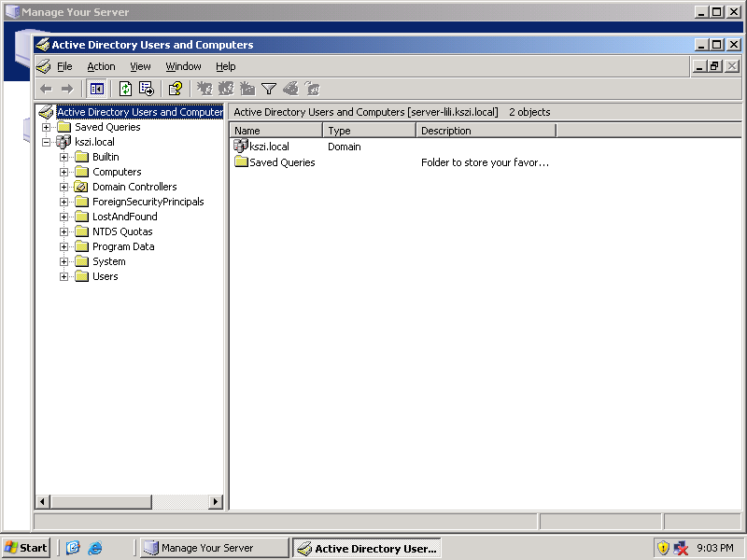
Task: Collapse the kszi.local domain node
Action: pos(46,142)
